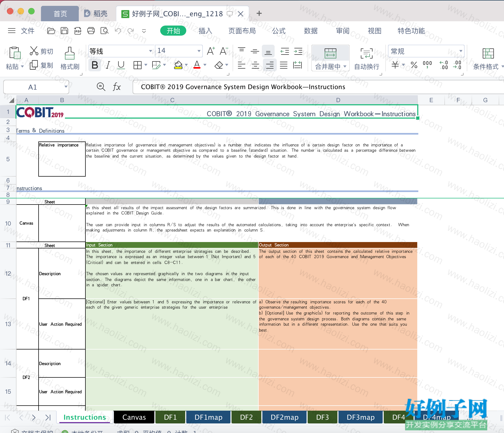Expand the fill color dropdown arrow
This screenshot has width=504, height=433.
point(186,65)
